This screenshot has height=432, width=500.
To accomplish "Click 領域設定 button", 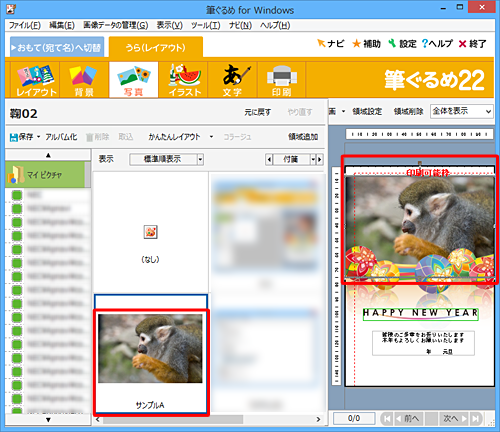I will pos(367,111).
